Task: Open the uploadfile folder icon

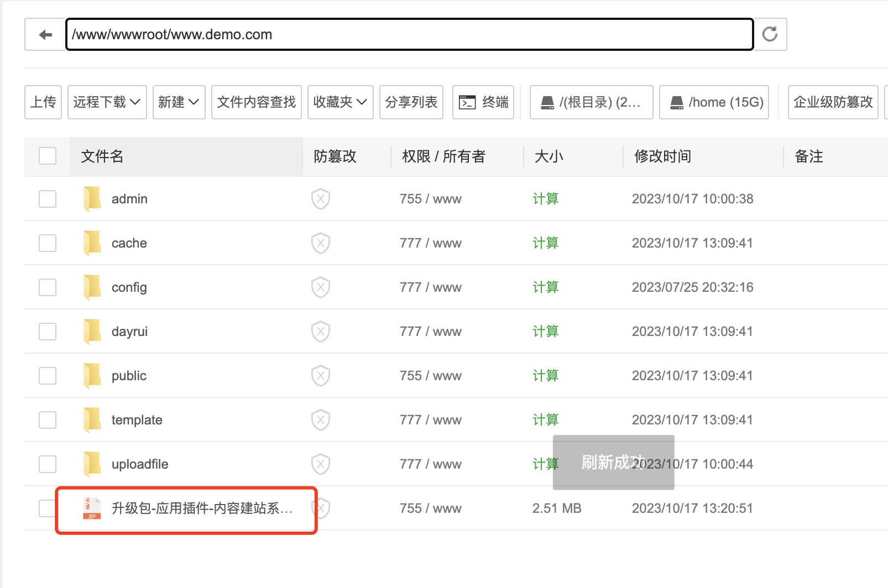Action: pyautogui.click(x=92, y=464)
